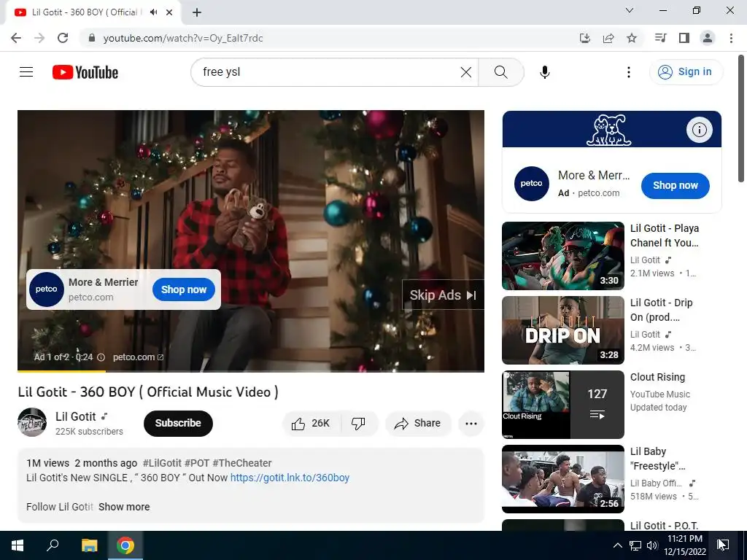747x560 pixels.
Task: Share this page via address bar icon
Action: [608, 38]
